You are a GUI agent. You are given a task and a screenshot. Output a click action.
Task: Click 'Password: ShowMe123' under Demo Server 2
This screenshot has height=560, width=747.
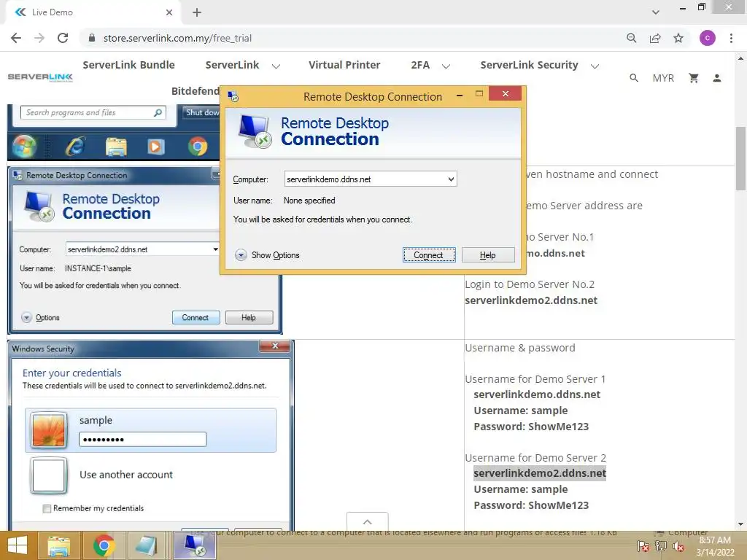tap(531, 505)
